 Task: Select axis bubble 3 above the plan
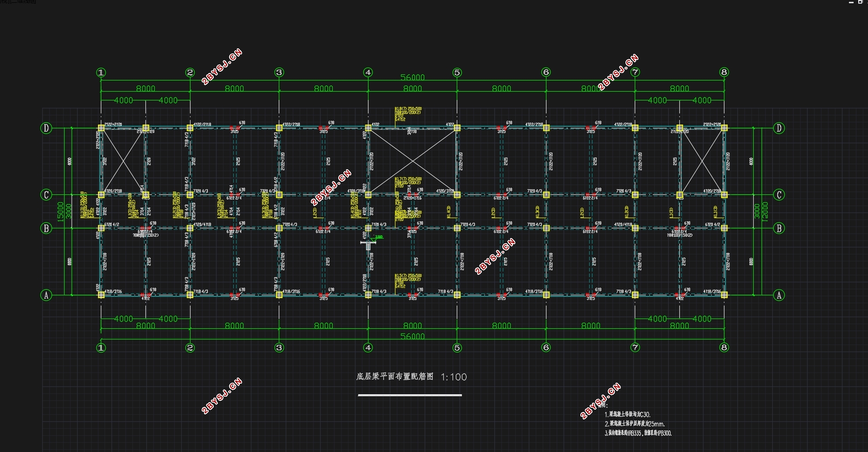click(279, 72)
